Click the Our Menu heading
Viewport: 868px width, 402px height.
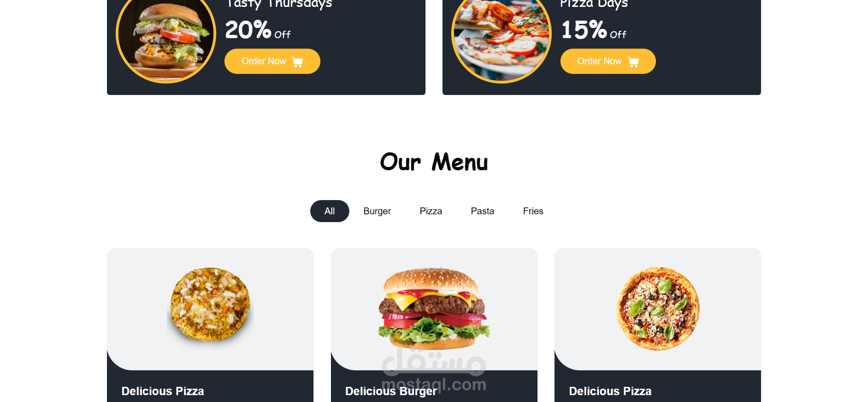pos(434,162)
